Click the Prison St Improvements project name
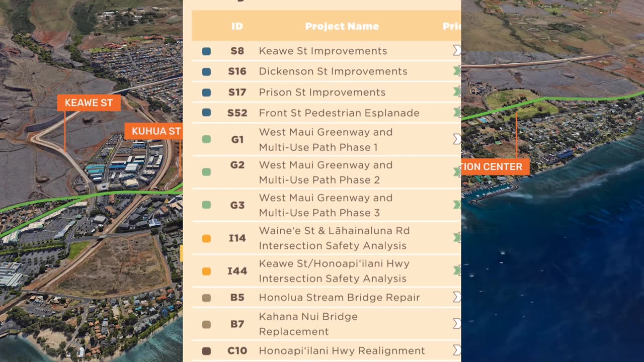Image resolution: width=644 pixels, height=362 pixels. point(322,92)
